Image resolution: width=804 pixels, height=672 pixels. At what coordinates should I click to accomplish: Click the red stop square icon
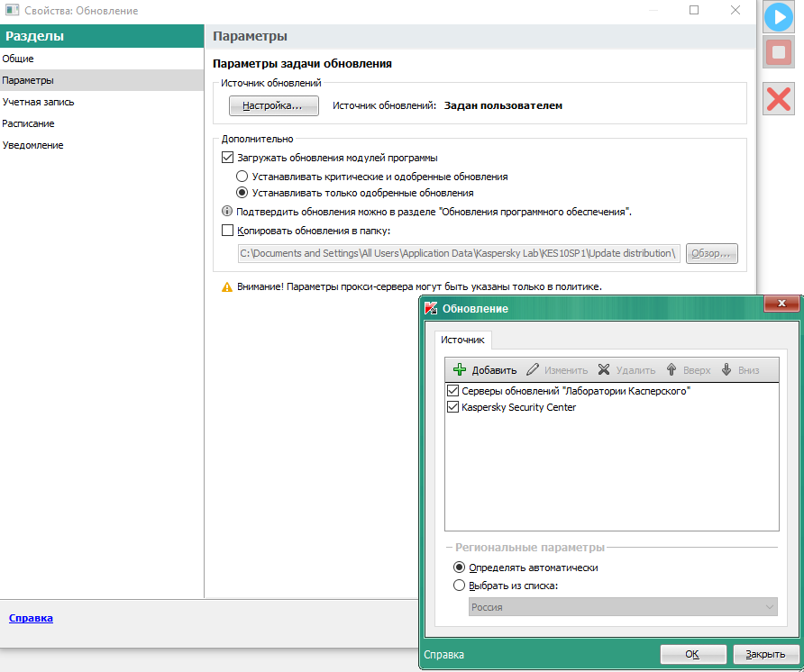pyautogui.click(x=778, y=53)
